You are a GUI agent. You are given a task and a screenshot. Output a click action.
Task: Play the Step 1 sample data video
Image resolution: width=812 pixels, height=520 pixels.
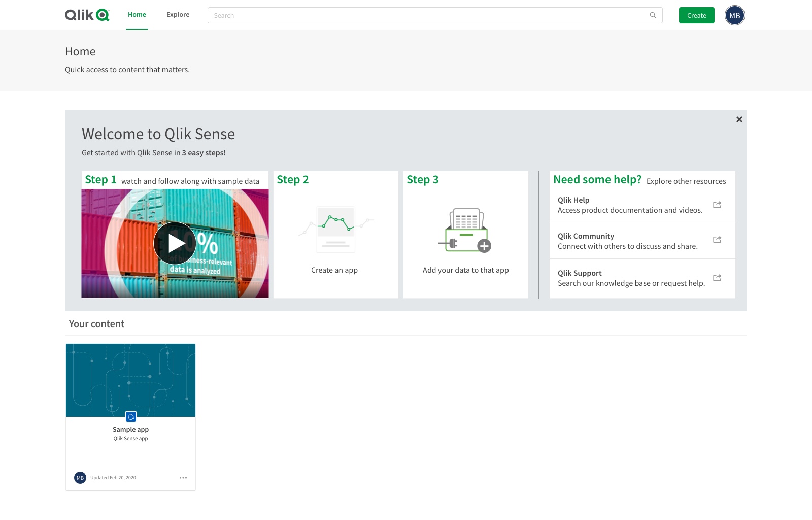tap(175, 243)
